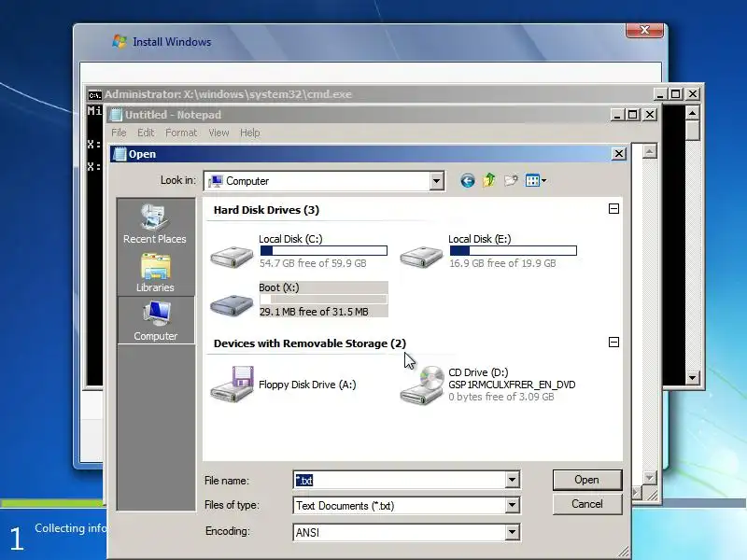This screenshot has width=747, height=560.
Task: Click the Windows flag icon in Install Windows
Action: (120, 41)
